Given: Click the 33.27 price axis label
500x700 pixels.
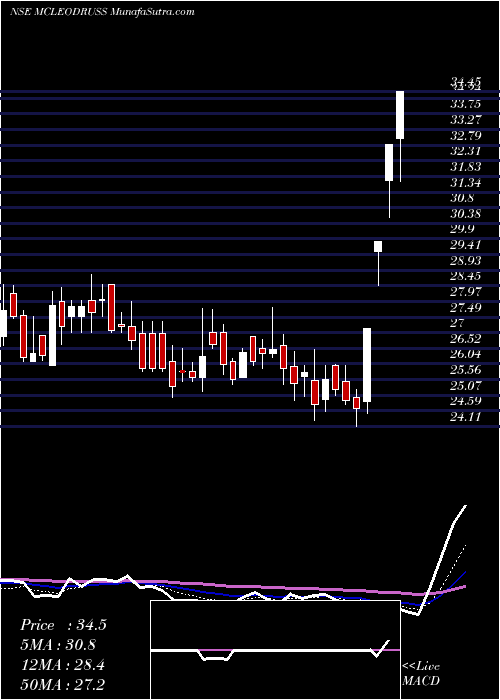Looking at the screenshot, I should [466, 120].
